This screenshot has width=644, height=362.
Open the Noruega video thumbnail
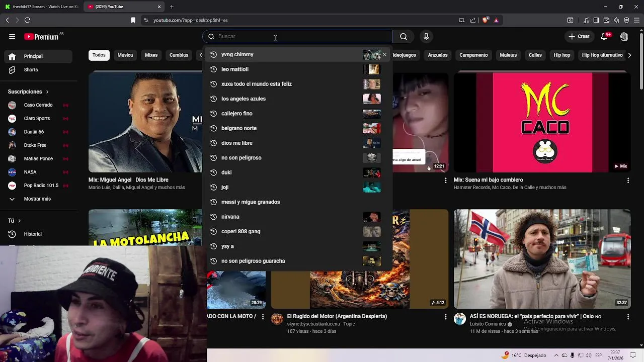pyautogui.click(x=542, y=259)
